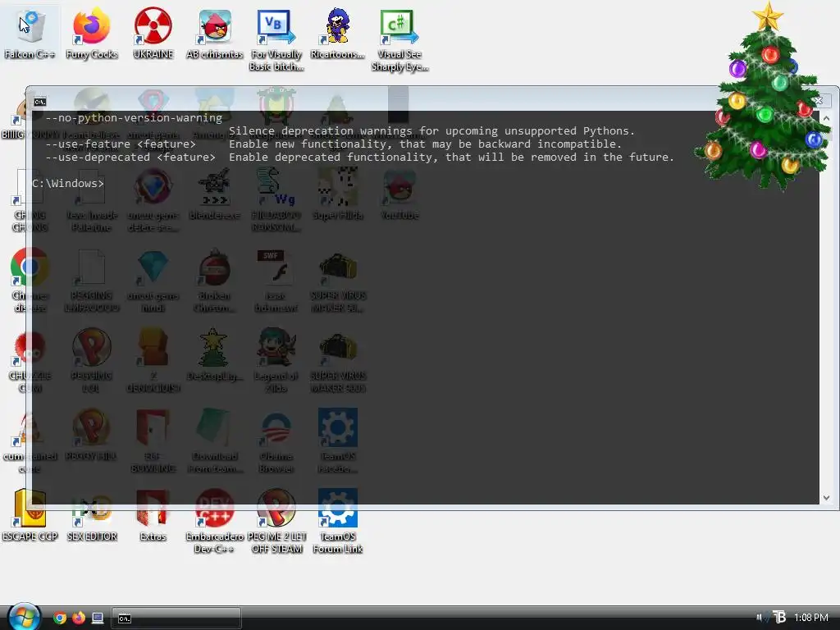Screen dimensions: 840x630
Task: Open the 1:08 PM taskbar clock
Action: (x=811, y=618)
